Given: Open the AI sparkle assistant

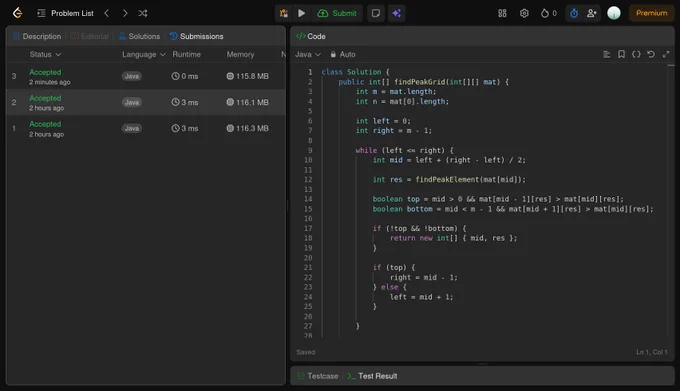Looking at the screenshot, I should 396,13.
